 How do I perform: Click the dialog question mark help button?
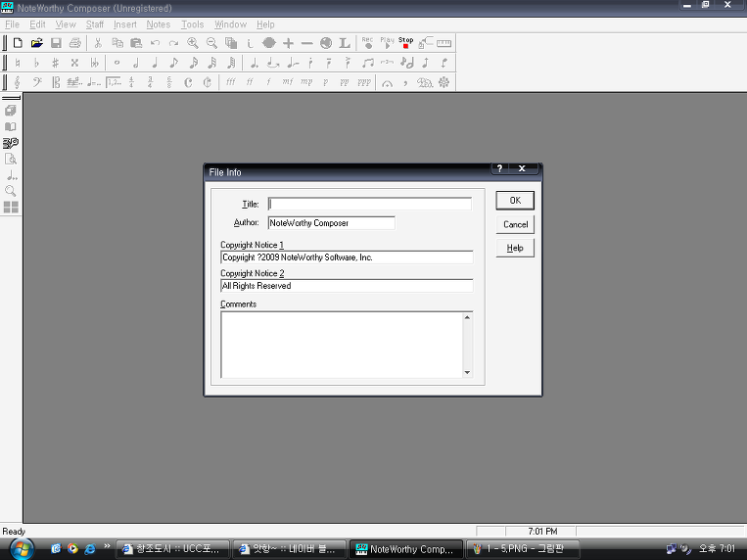[499, 168]
